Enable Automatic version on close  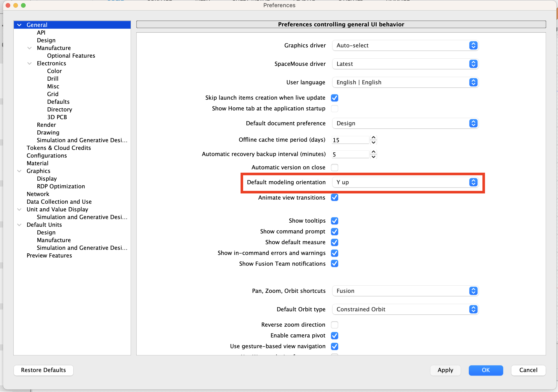[334, 167]
